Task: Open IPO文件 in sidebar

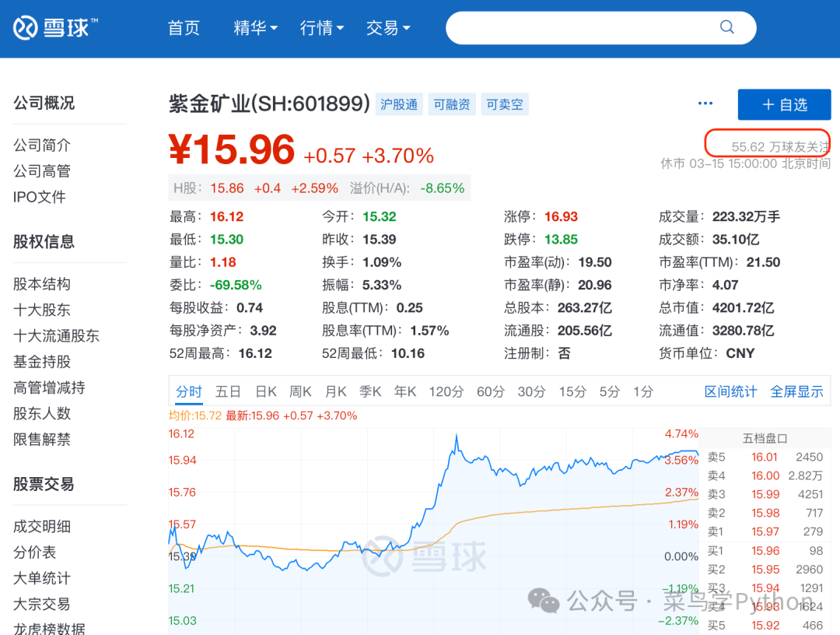Action: tap(39, 197)
